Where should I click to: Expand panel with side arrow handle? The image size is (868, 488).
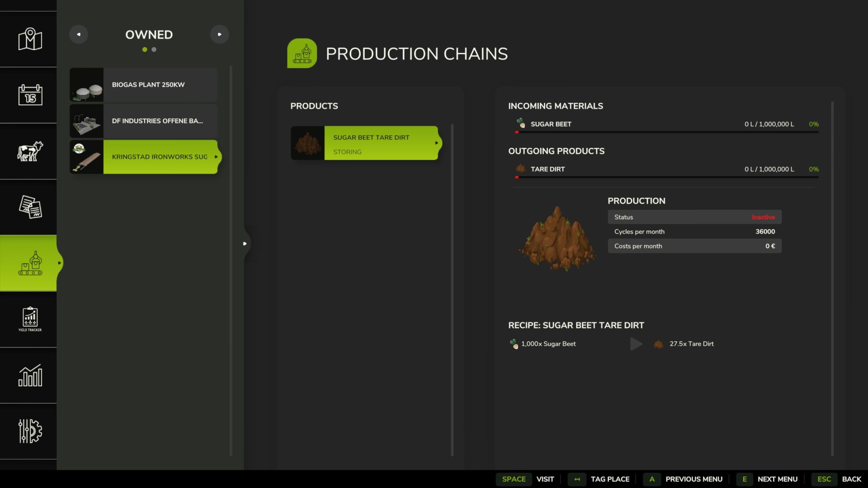click(x=245, y=244)
